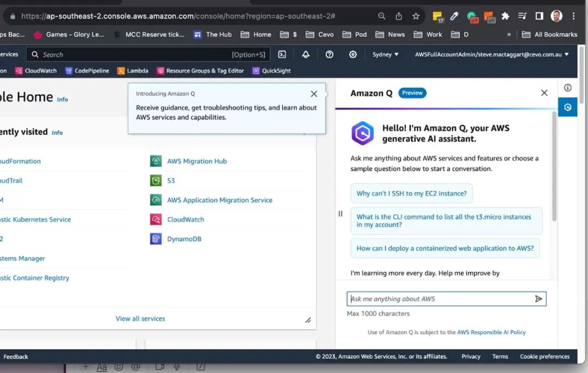The image size is (588, 373).
Task: Click the AWS Migration Hub service icon
Action: point(156,161)
